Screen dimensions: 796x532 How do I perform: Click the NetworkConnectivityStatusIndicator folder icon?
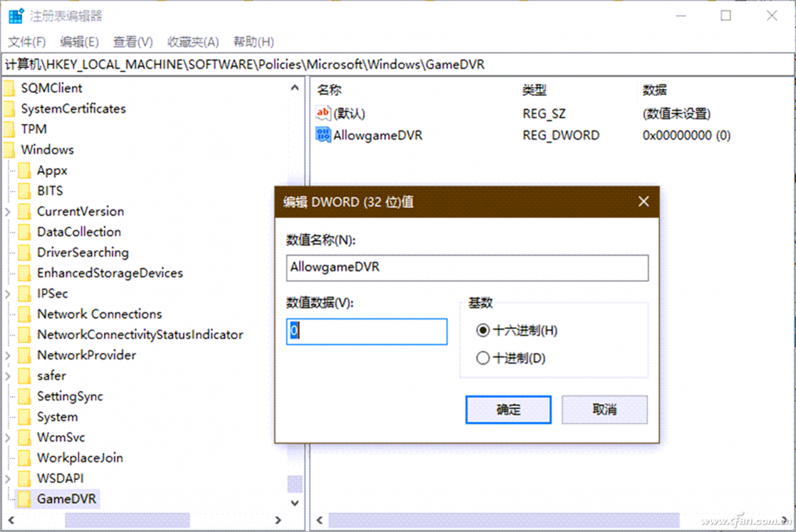[x=25, y=335]
